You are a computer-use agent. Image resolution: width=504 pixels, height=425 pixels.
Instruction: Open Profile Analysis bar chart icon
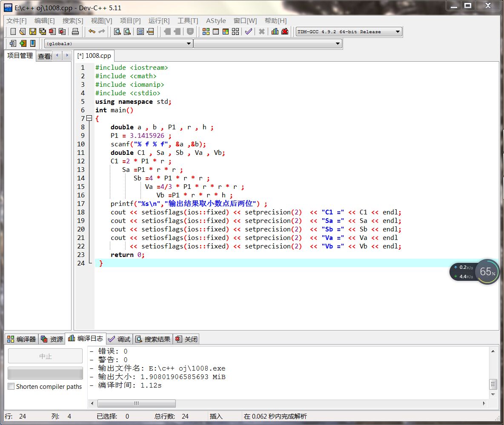coord(275,31)
